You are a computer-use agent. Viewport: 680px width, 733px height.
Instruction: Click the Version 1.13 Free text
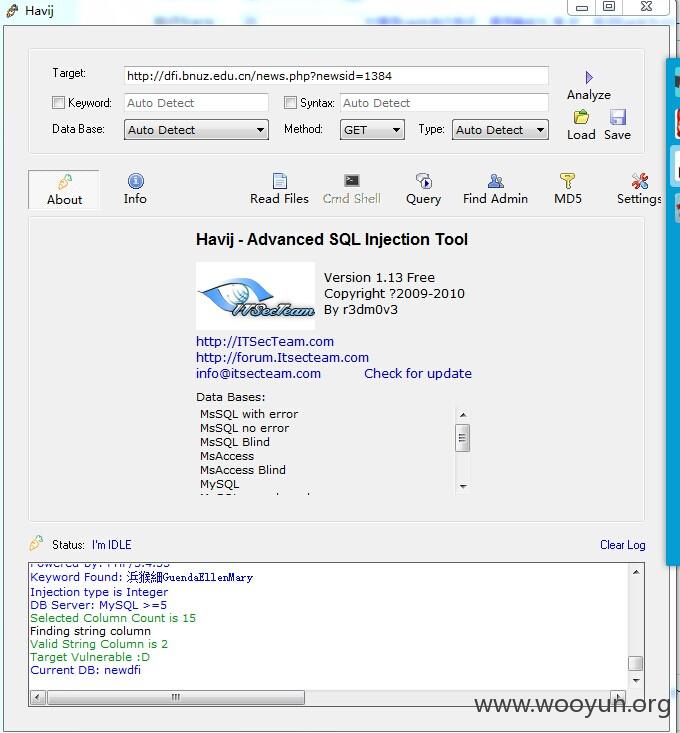(379, 277)
